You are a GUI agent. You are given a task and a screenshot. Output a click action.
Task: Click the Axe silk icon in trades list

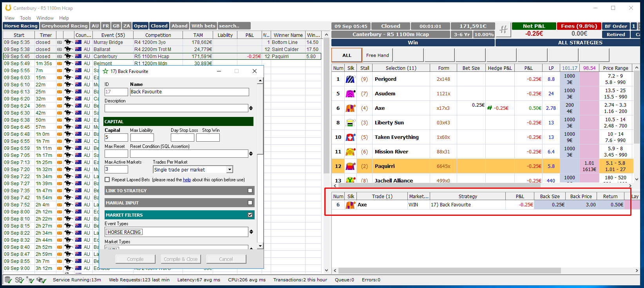coord(350,205)
